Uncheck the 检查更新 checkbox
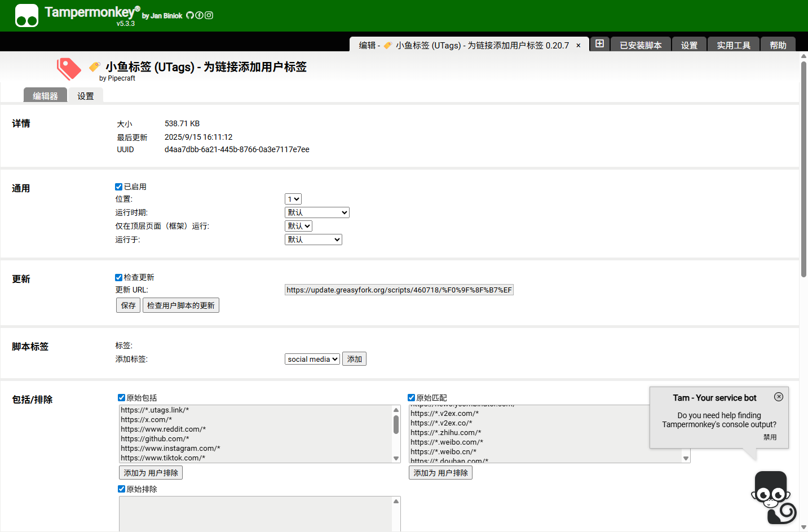Screen dimensions: 808x532 (x=118, y=277)
